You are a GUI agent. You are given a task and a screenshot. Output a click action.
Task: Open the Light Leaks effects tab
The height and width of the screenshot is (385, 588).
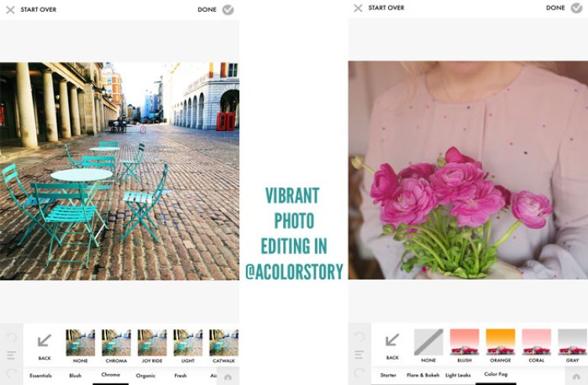point(458,375)
